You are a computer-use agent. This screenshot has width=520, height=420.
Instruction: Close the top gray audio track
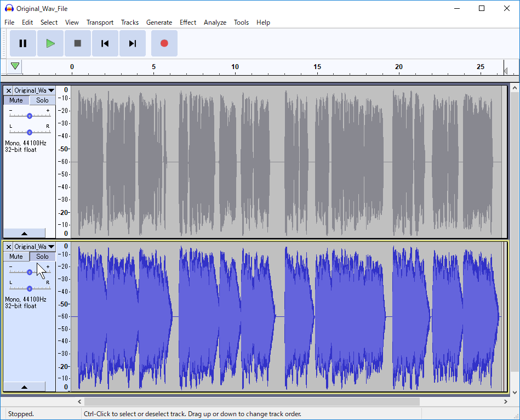pyautogui.click(x=9, y=90)
